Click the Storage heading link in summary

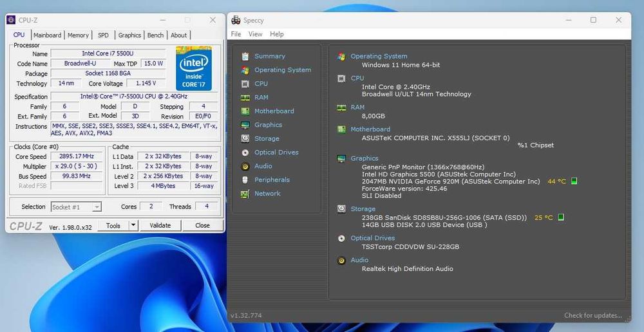tap(363, 209)
